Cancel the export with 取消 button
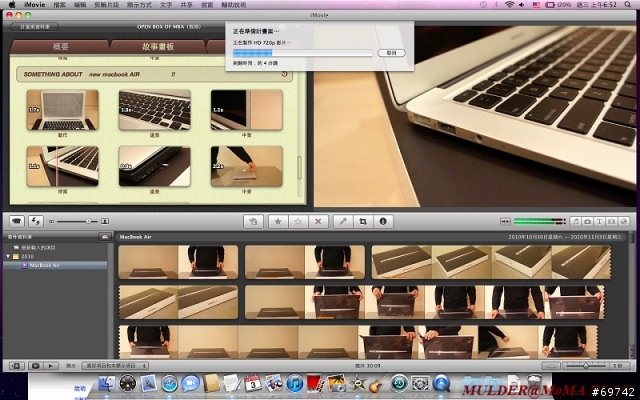The width and height of the screenshot is (640, 400). click(x=391, y=53)
